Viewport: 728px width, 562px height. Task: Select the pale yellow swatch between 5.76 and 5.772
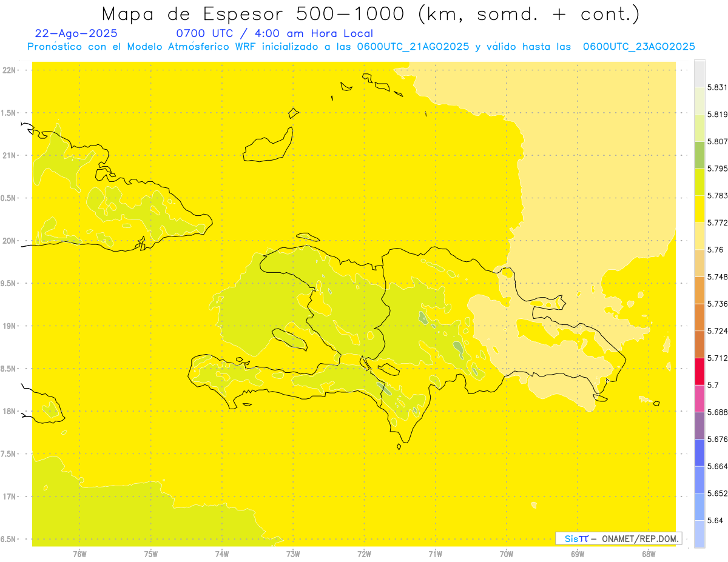pyautogui.click(x=699, y=236)
